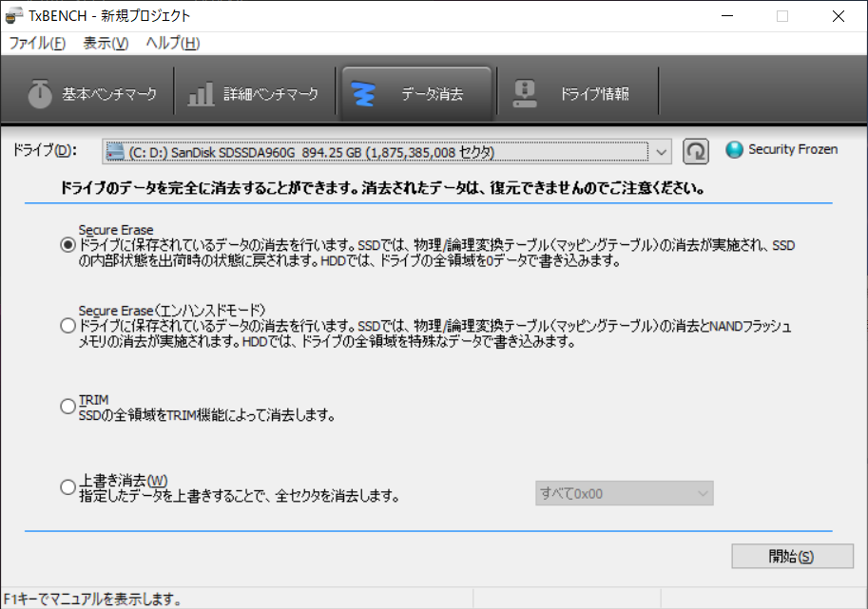Click the Security Frozen status text
The height and width of the screenshot is (609, 868).
coord(793,149)
